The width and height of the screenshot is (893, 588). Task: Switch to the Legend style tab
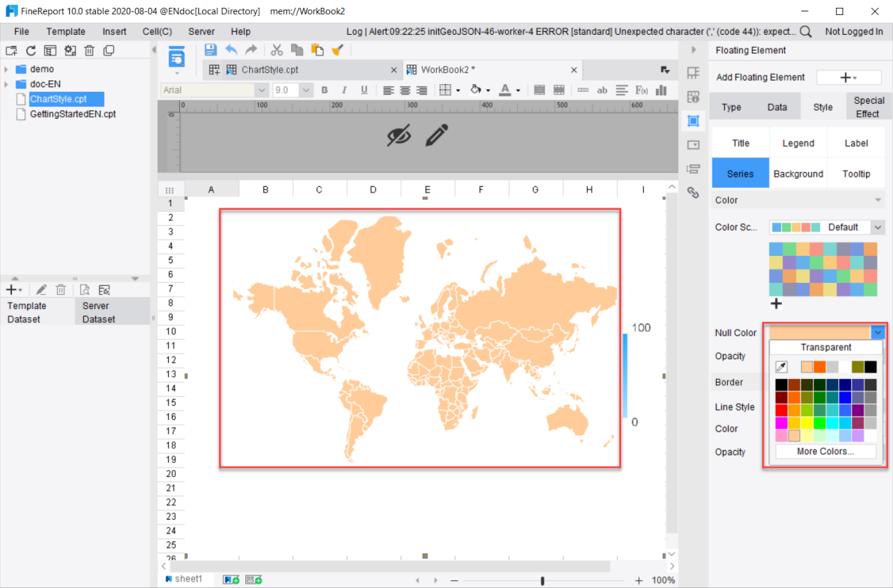pyautogui.click(x=798, y=143)
